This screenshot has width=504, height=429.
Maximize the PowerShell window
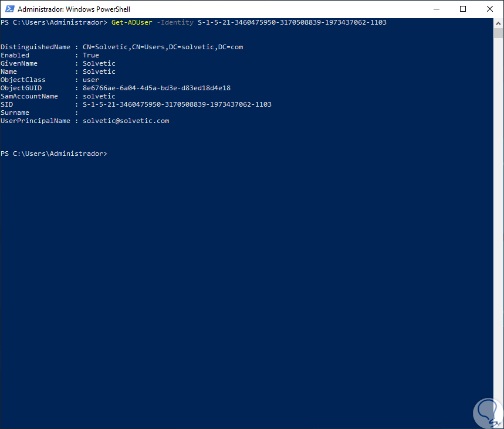pyautogui.click(x=463, y=9)
